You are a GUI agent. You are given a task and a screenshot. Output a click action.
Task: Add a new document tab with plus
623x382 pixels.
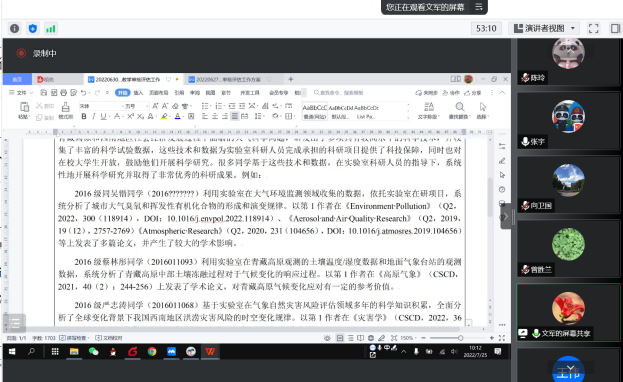click(291, 80)
